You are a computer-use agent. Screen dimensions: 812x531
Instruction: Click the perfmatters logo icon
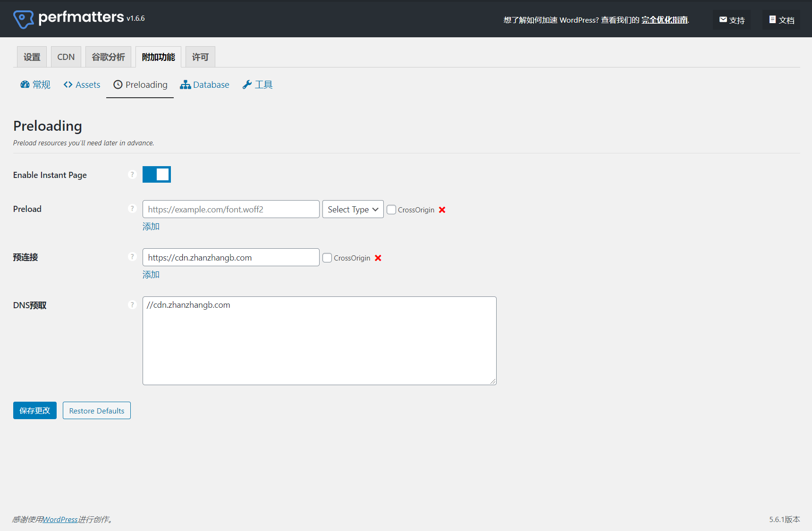[x=24, y=19]
